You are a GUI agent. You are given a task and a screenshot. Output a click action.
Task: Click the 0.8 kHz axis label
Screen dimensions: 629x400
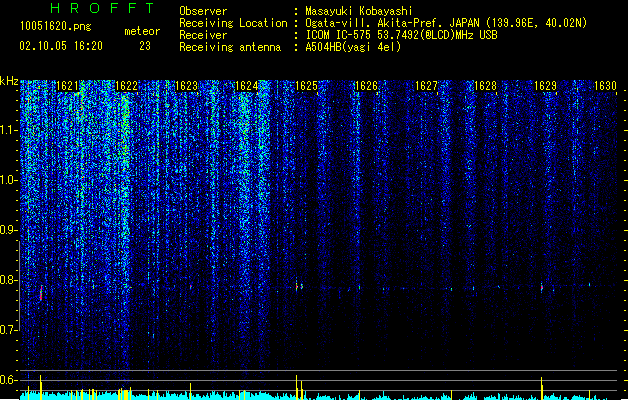coord(8,280)
